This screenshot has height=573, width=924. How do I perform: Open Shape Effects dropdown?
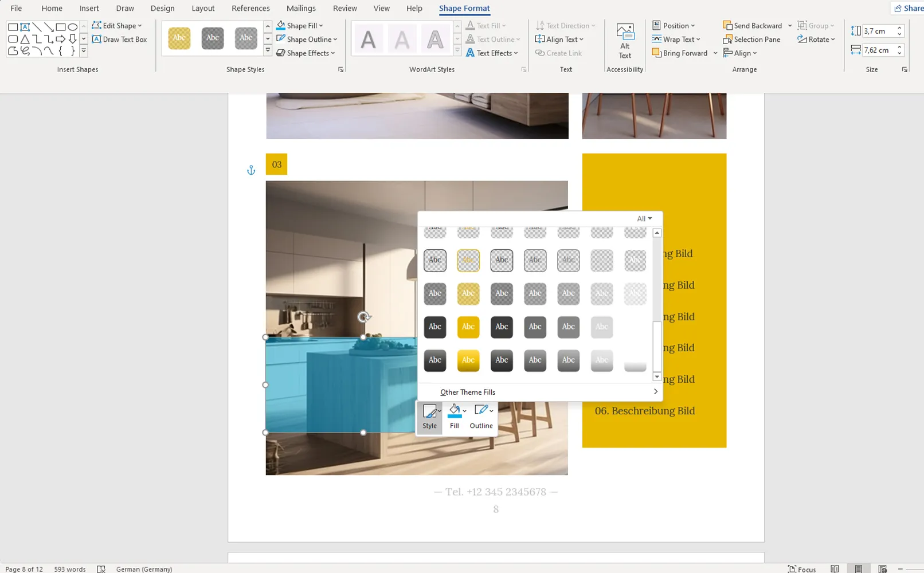click(x=306, y=53)
